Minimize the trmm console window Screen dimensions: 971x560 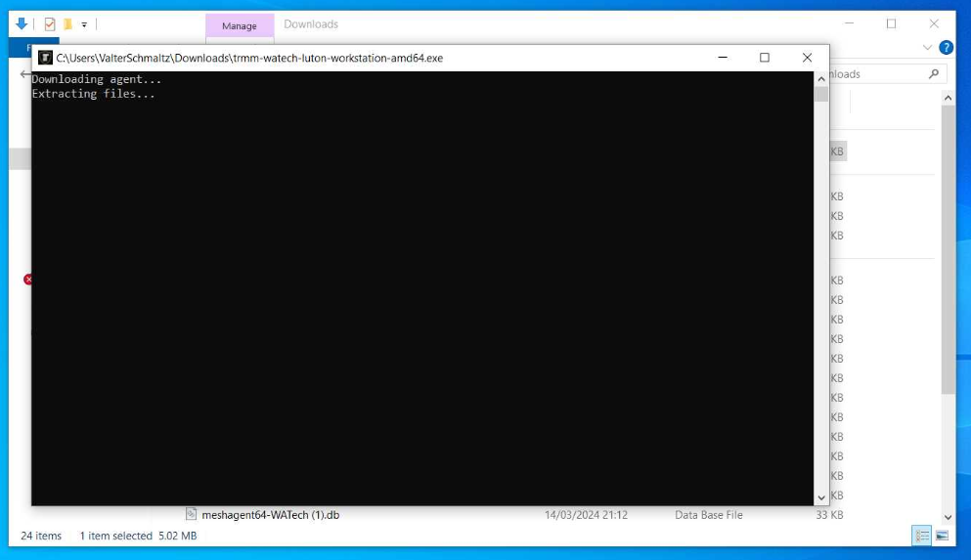[x=723, y=58]
